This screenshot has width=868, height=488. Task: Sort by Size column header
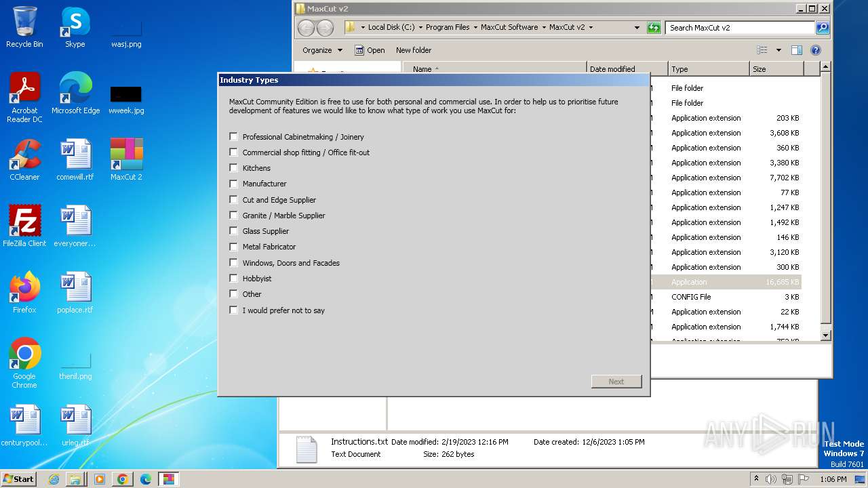coord(777,68)
